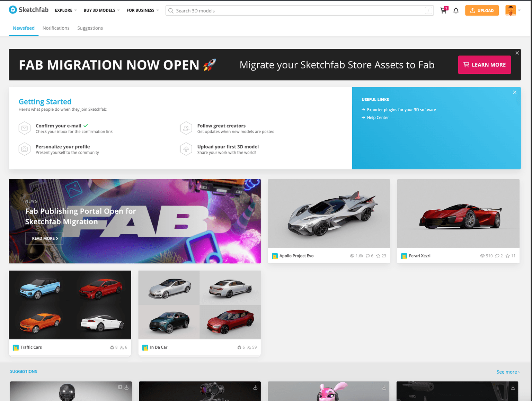Click the download icon on the scope suggestion thumbnail
This screenshot has height=401, width=532.
click(255, 388)
